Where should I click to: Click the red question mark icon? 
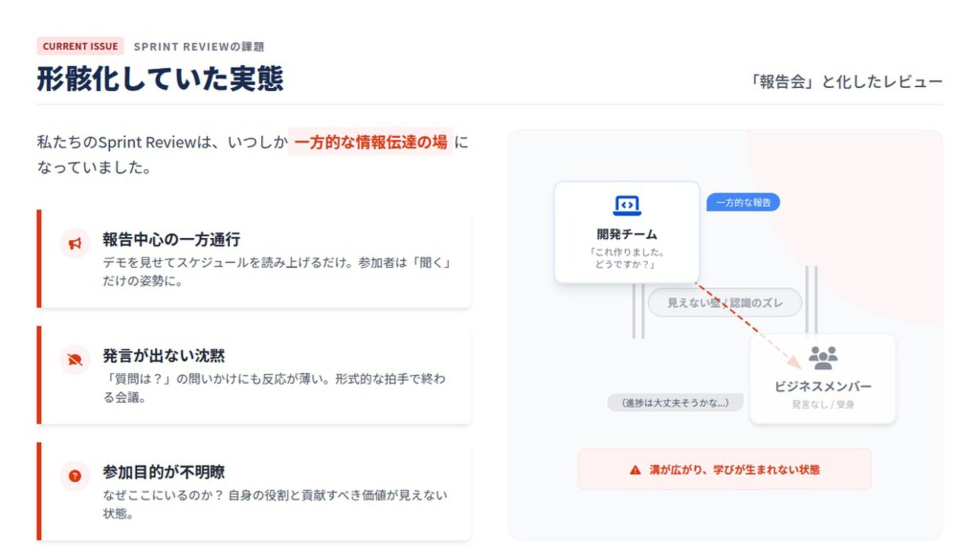[75, 476]
